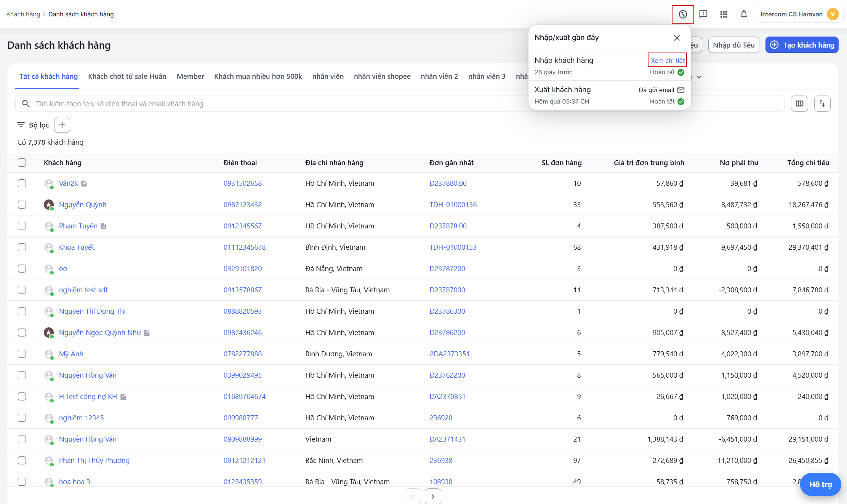Open the import/export history icon
The height and width of the screenshot is (504, 847).
click(x=682, y=14)
